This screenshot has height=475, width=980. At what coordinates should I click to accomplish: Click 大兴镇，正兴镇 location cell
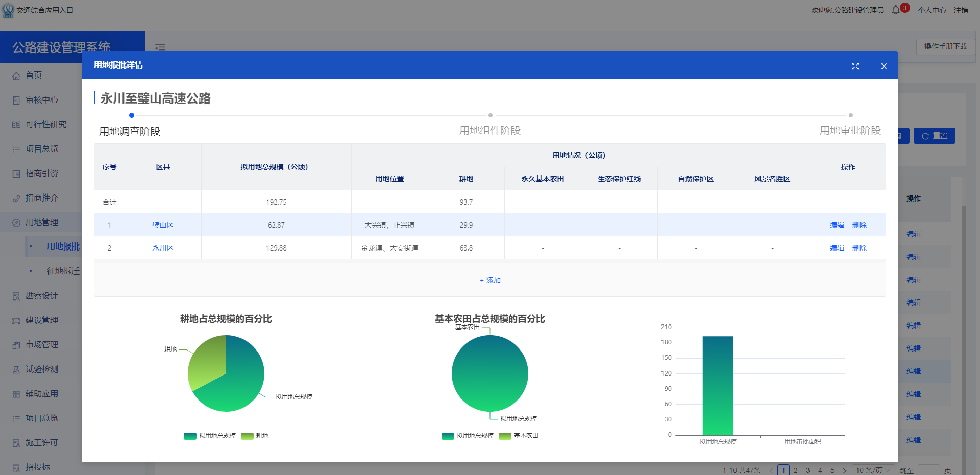pos(389,225)
